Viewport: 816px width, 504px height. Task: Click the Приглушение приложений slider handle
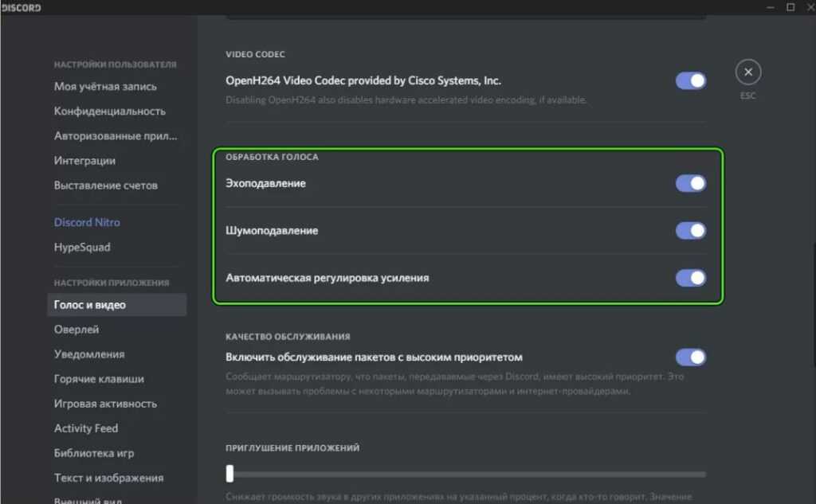tap(229, 474)
